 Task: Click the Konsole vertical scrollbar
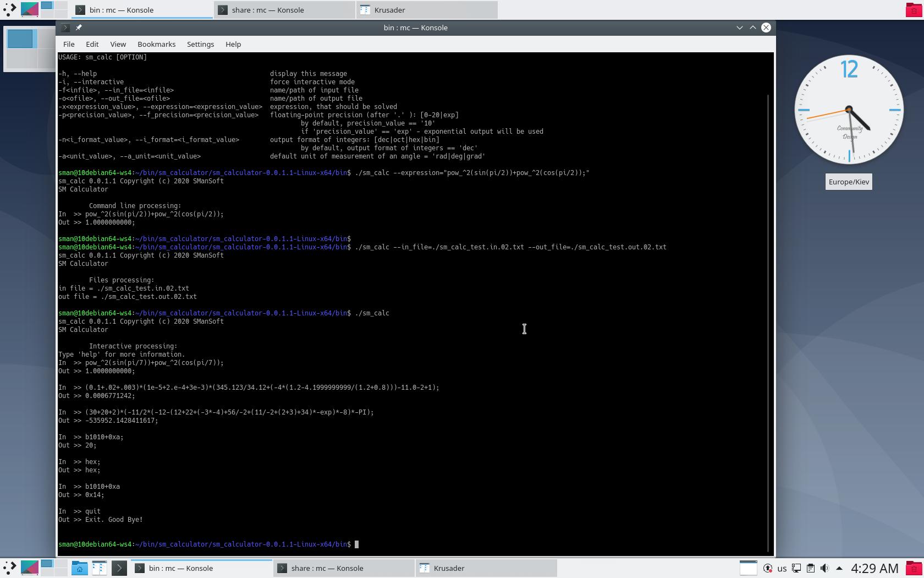(768, 323)
